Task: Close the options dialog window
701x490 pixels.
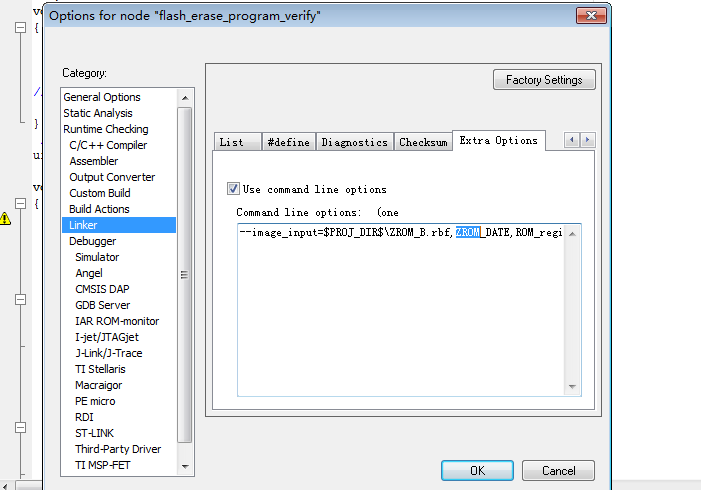Action: coord(591,16)
